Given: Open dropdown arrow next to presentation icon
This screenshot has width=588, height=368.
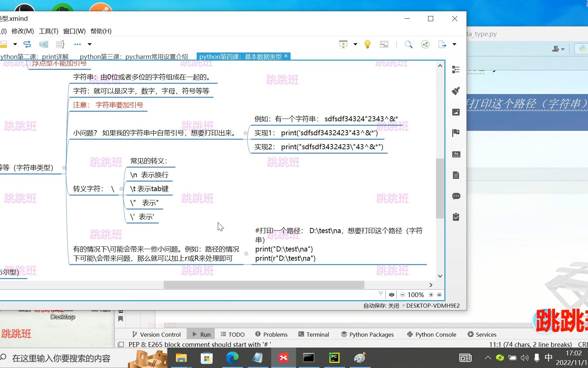Looking at the screenshot, I should [x=355, y=44].
